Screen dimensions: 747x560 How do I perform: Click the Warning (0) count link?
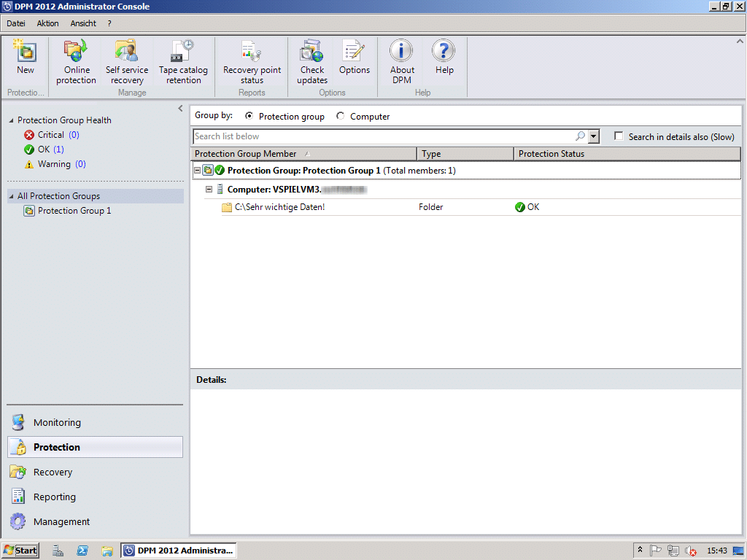(80, 164)
